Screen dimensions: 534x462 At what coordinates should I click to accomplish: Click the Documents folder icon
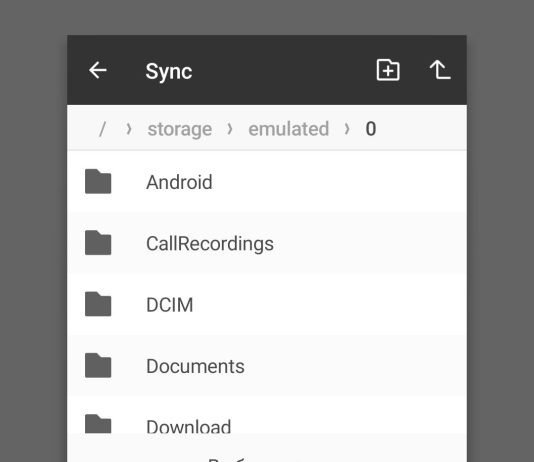[x=98, y=365]
